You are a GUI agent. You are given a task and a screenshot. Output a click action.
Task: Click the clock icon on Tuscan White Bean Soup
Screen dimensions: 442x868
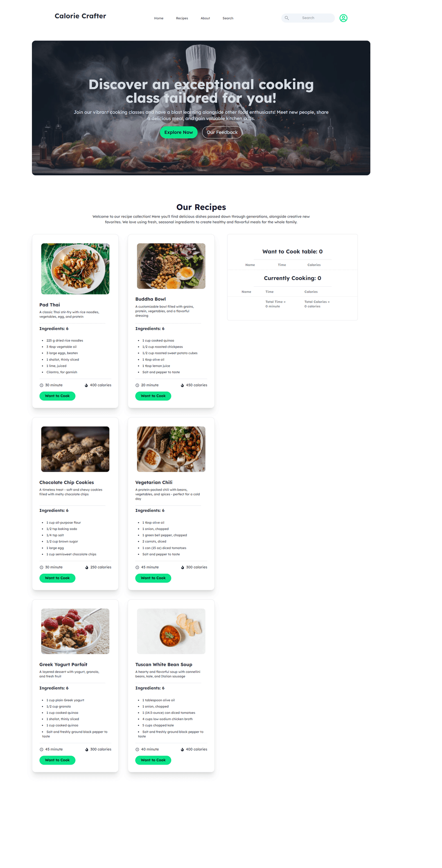[x=137, y=749]
